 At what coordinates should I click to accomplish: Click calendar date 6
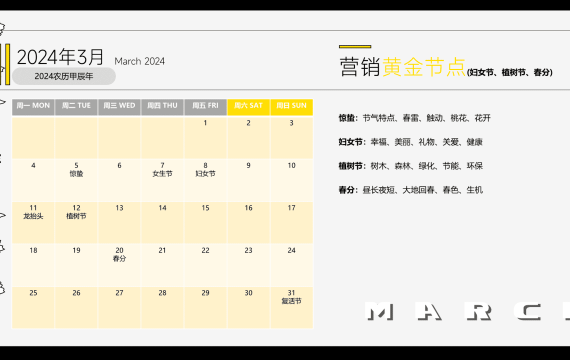[x=119, y=165]
